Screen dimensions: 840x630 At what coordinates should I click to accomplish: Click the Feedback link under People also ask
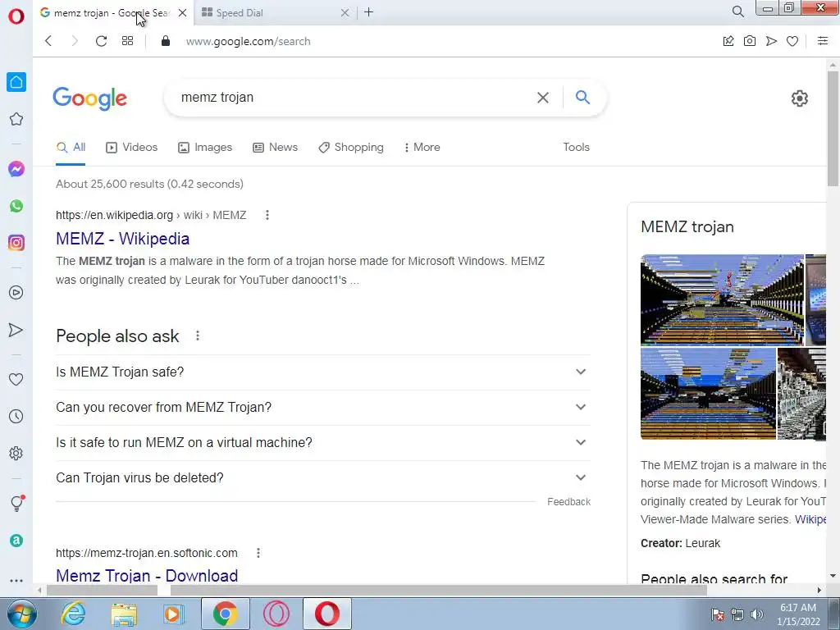click(x=569, y=502)
